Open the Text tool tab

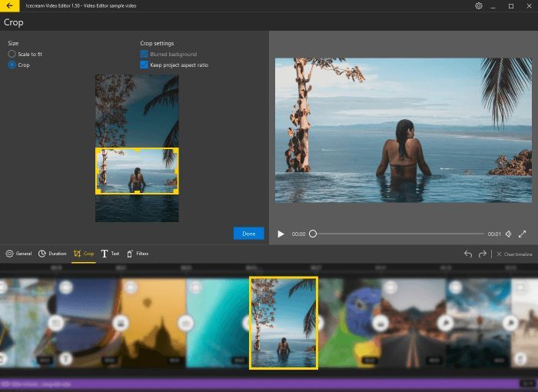(x=110, y=254)
